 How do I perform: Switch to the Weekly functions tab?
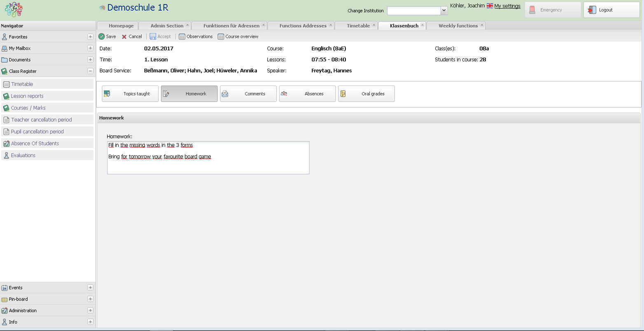[x=458, y=25]
